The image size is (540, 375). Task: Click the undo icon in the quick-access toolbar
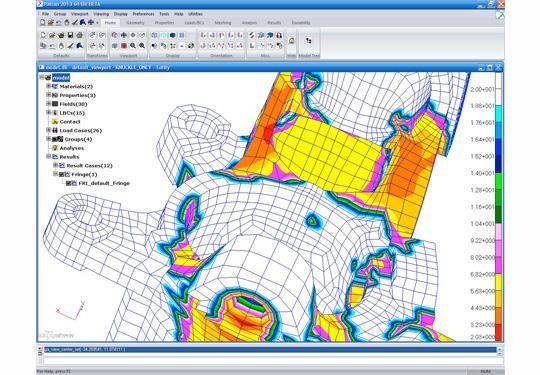[x=59, y=23]
